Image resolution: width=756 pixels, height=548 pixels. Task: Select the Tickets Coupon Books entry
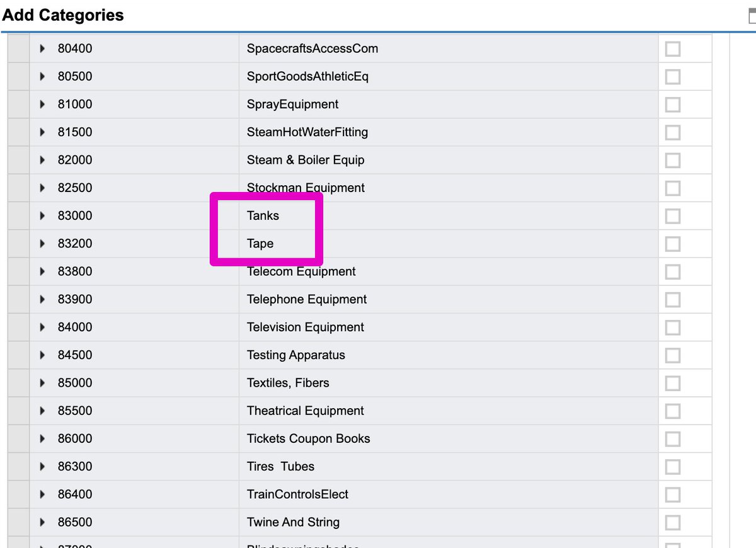click(308, 438)
